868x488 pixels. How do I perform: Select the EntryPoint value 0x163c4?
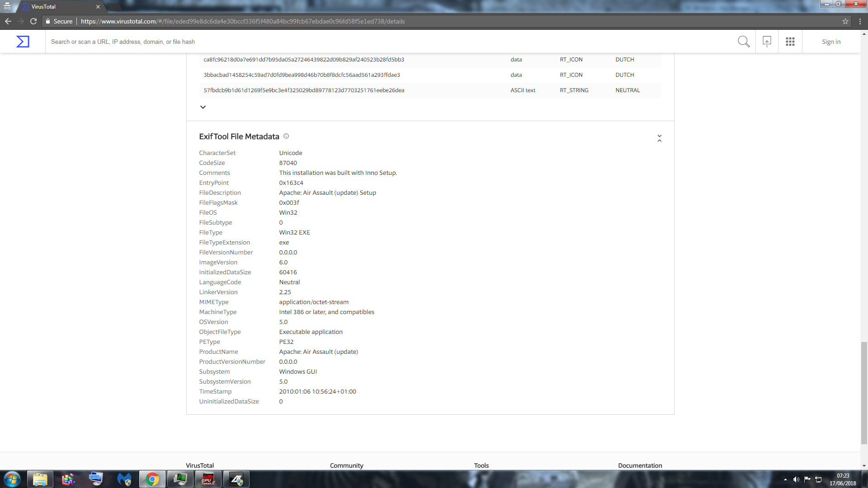[291, 183]
